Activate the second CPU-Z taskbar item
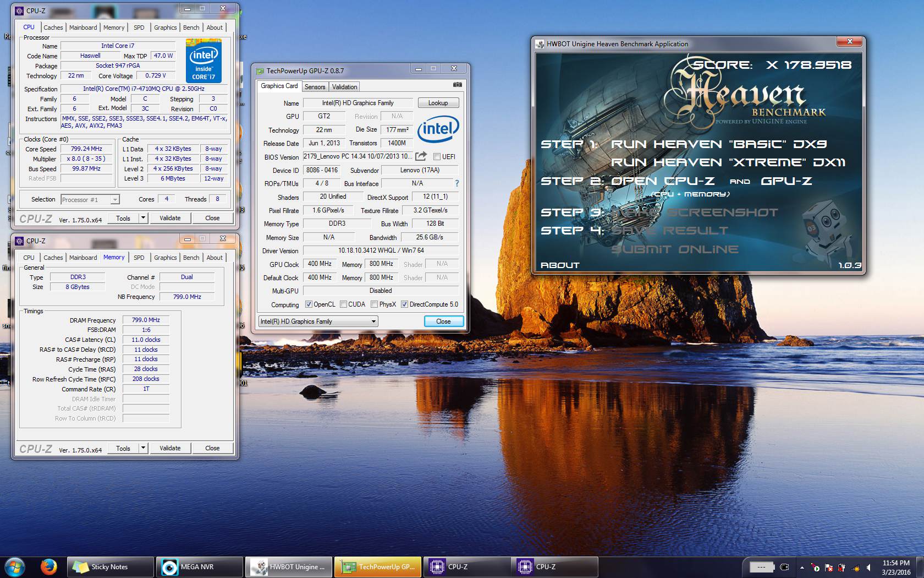Viewport: 924px width, 578px height. 555,567
